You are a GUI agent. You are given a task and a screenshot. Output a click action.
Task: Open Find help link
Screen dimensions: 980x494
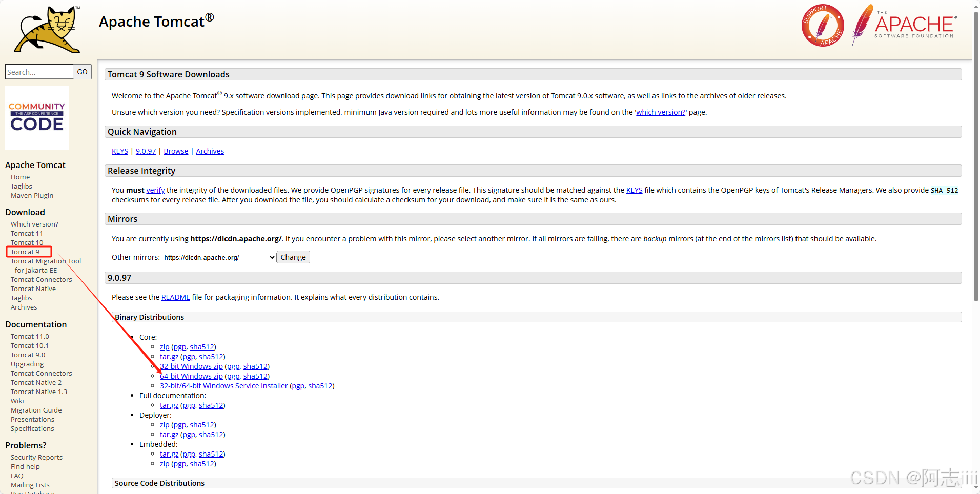tap(25, 467)
